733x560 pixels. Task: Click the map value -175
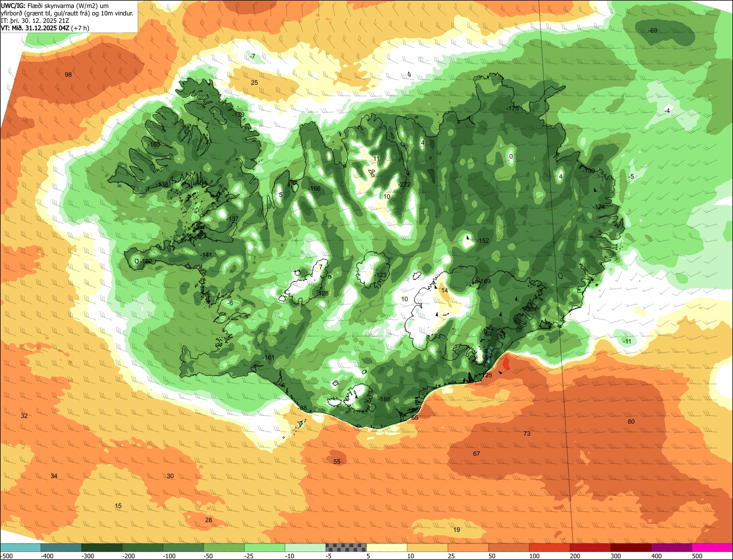tap(513, 108)
